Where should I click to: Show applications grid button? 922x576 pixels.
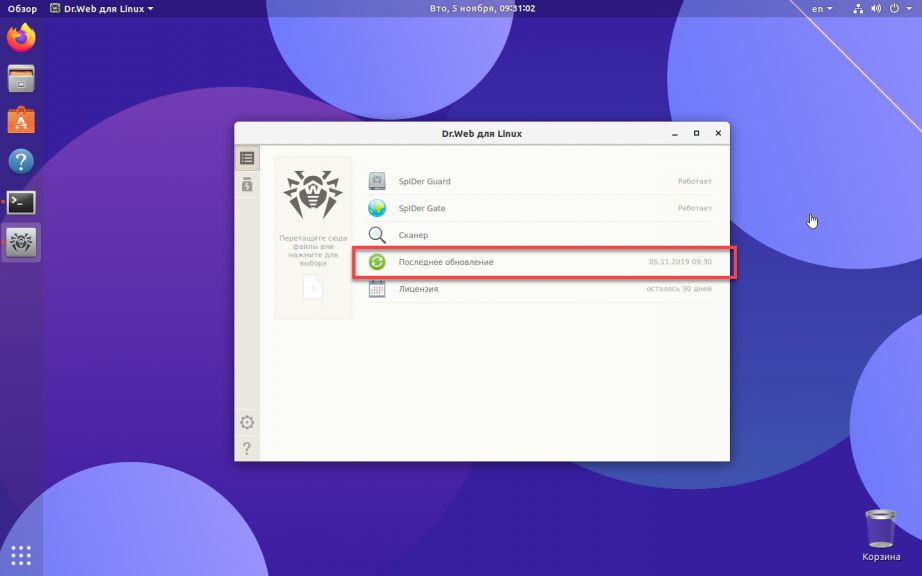click(21, 555)
